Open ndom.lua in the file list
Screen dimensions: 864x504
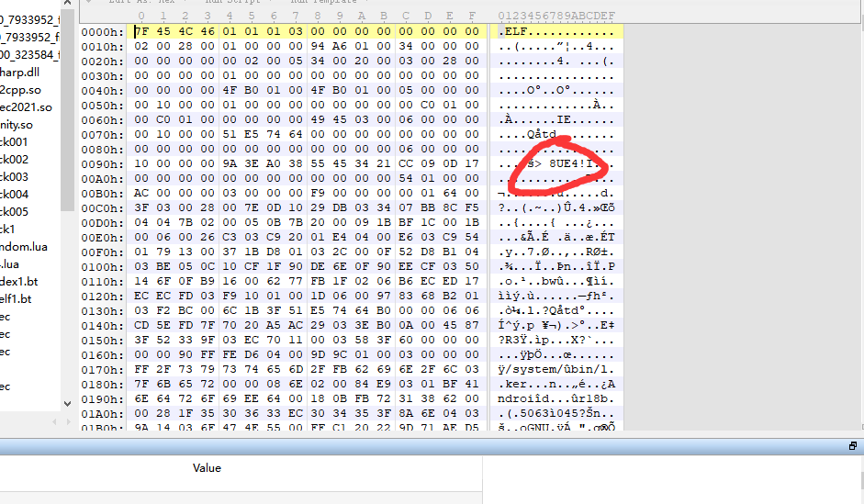pyautogui.click(x=24, y=247)
